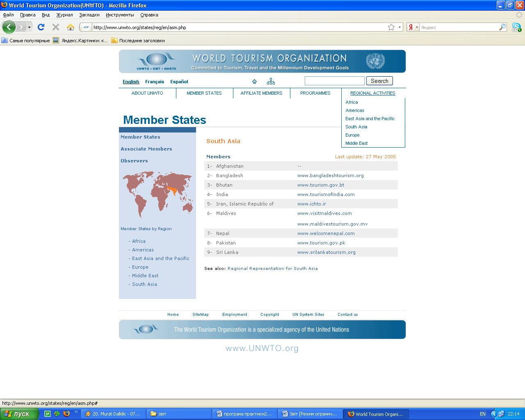Open the Windows пуск start button

pos(19,414)
